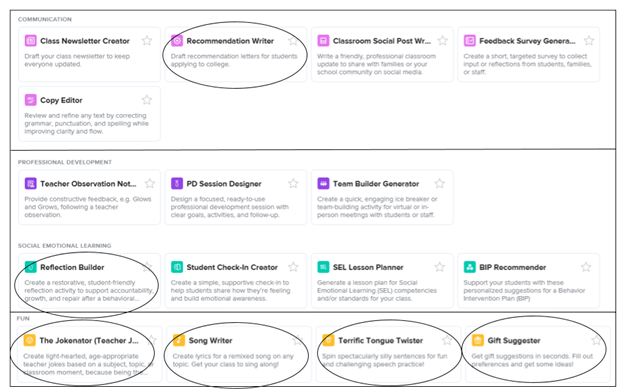Viewport: 624px width, 392px height.
Task: Click the PD Session Designer purple icon
Action: point(177,183)
